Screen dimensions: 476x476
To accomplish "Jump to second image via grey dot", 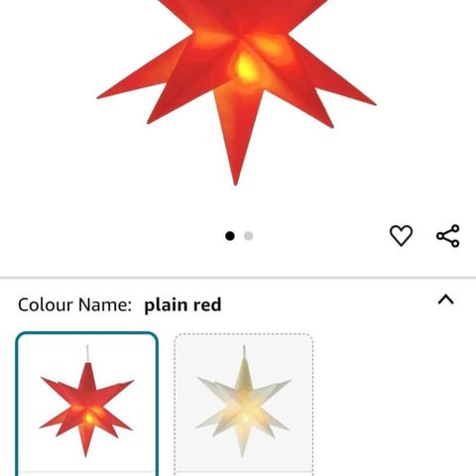I will coord(249,236).
